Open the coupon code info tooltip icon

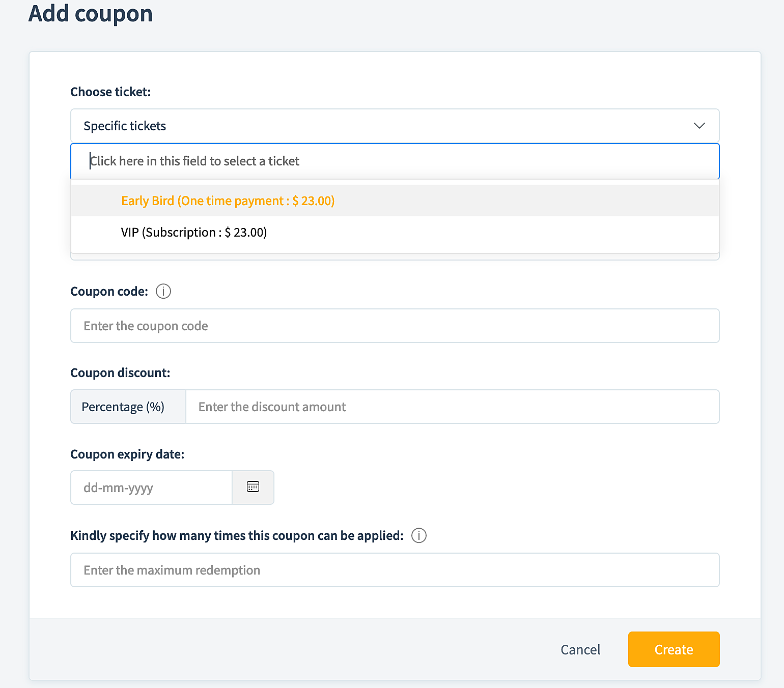tap(163, 292)
